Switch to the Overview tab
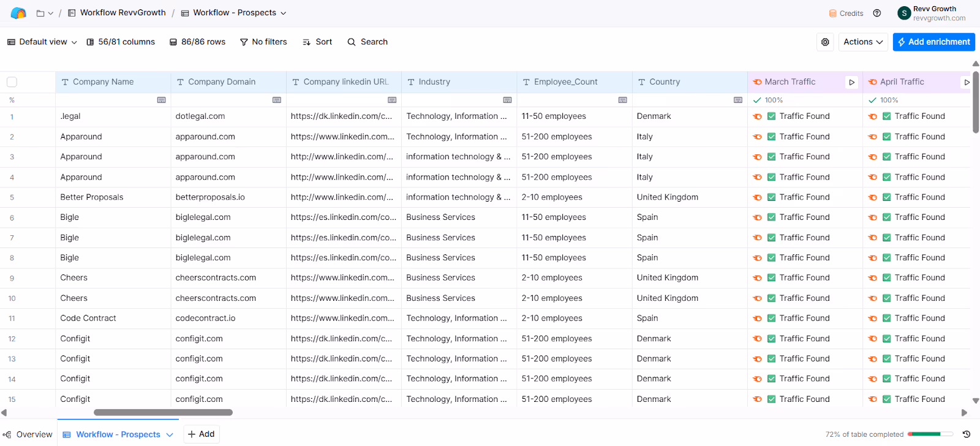980x446 pixels. click(x=28, y=434)
